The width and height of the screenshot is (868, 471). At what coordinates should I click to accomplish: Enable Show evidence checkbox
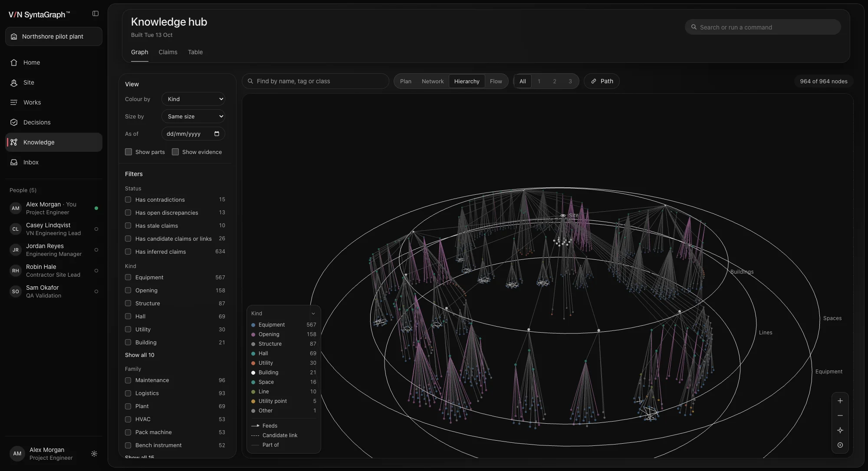coord(175,152)
